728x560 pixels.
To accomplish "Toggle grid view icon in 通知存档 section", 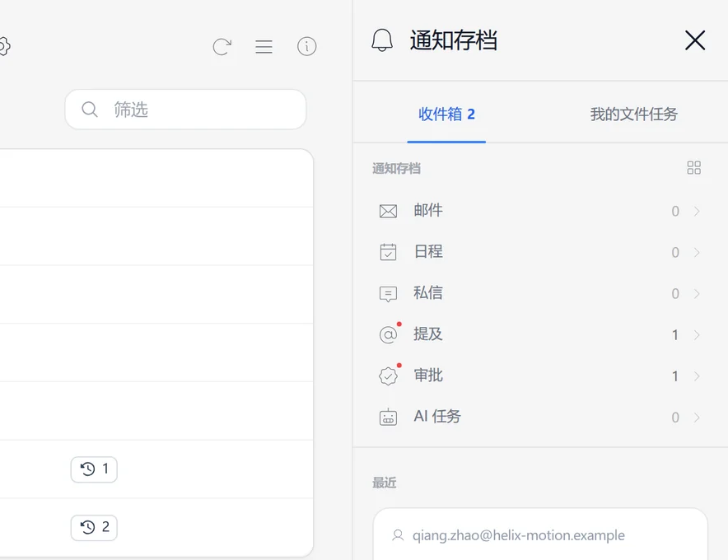I will [x=693, y=168].
